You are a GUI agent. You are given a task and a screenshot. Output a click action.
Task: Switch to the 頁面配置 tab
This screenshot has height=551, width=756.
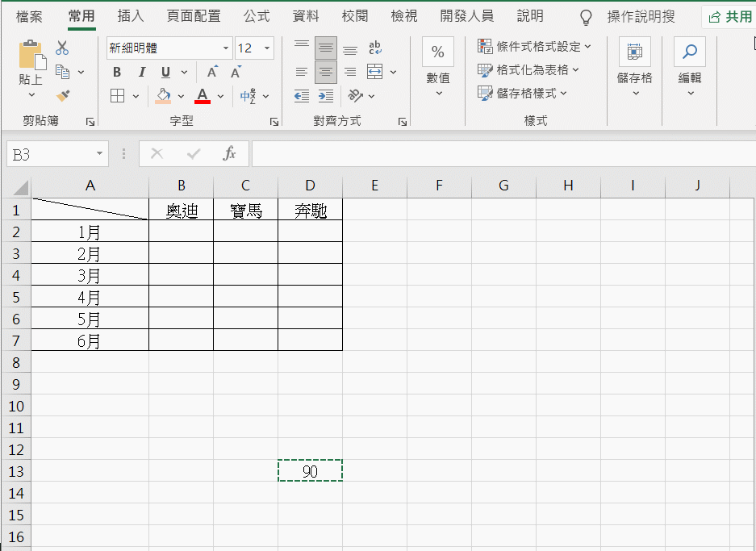coord(194,16)
